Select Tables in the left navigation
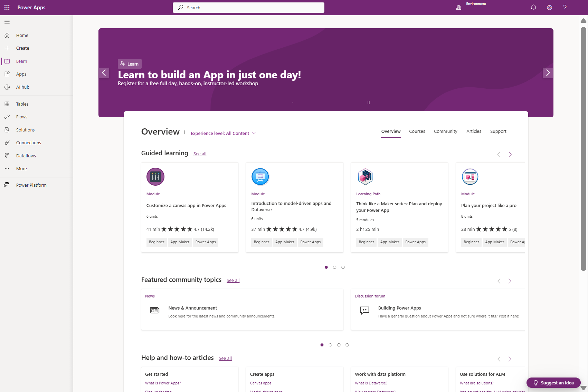Image resolution: width=588 pixels, height=392 pixels. (x=22, y=104)
